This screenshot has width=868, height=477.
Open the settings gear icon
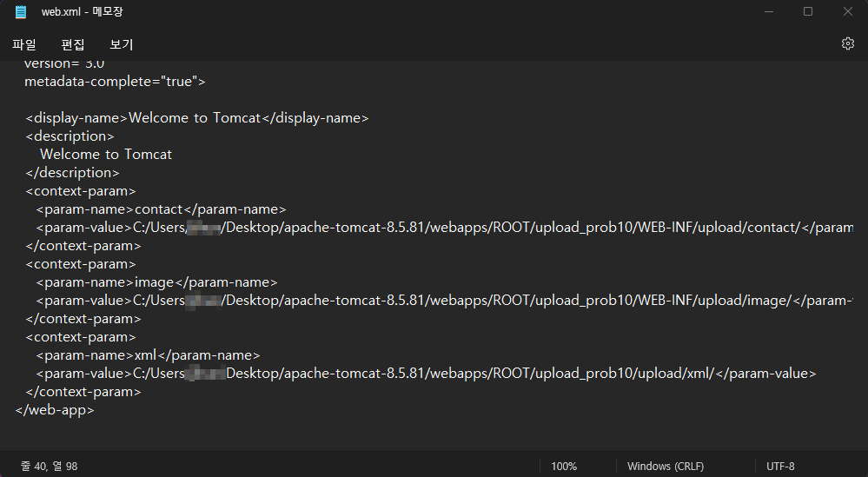(x=848, y=43)
